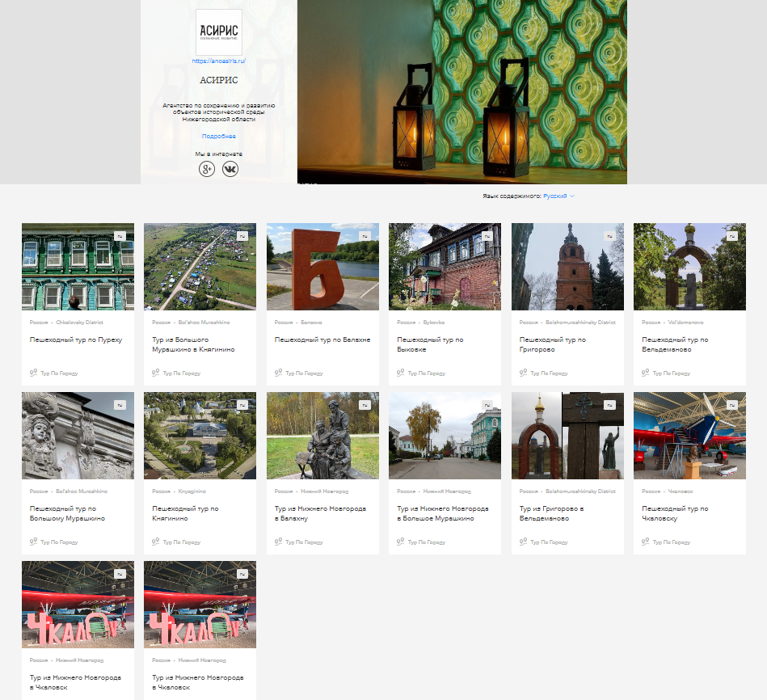Click ru language badge on Пуреху tour card
This screenshot has height=700, width=767.
120,236
